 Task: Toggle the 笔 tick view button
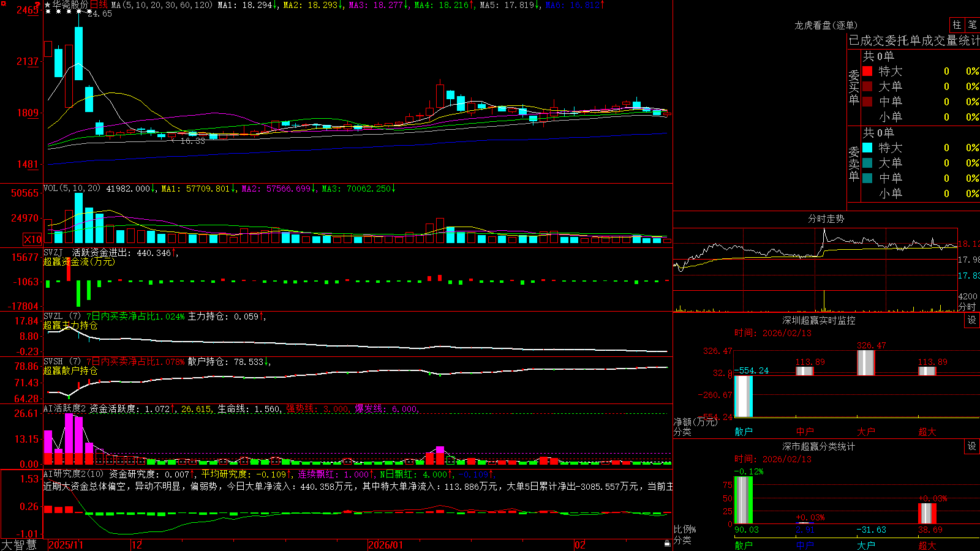[972, 24]
